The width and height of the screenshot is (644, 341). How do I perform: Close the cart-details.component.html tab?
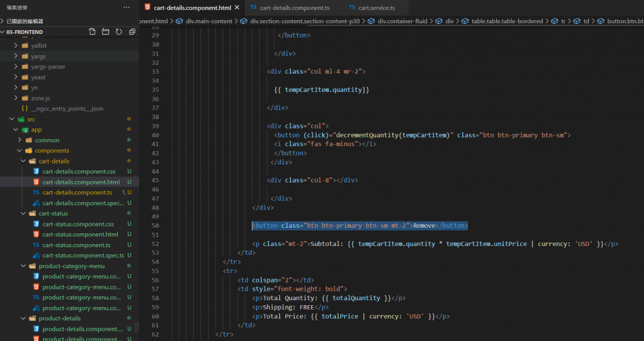237,8
